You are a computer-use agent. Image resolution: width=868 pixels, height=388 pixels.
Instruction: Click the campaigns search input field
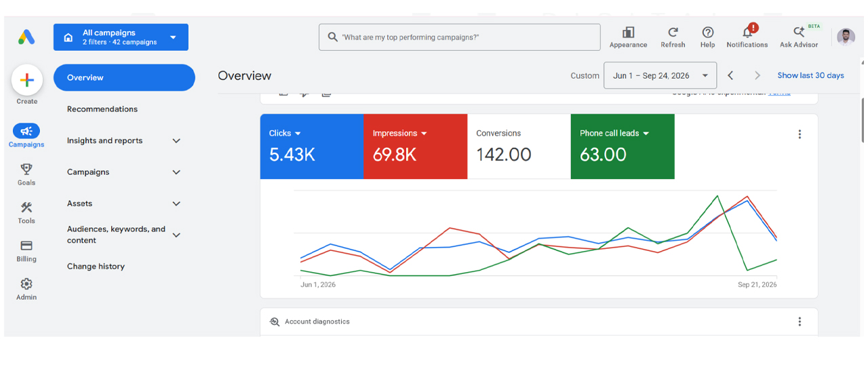point(459,37)
